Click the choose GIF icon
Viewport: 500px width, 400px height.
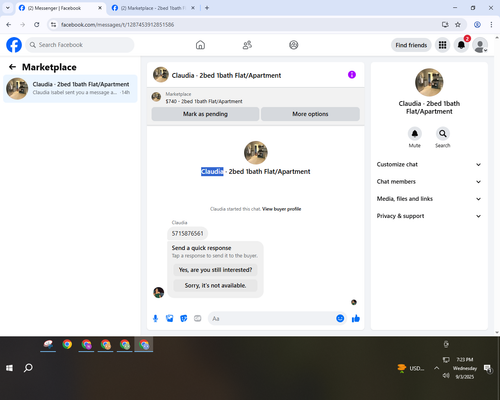198,318
